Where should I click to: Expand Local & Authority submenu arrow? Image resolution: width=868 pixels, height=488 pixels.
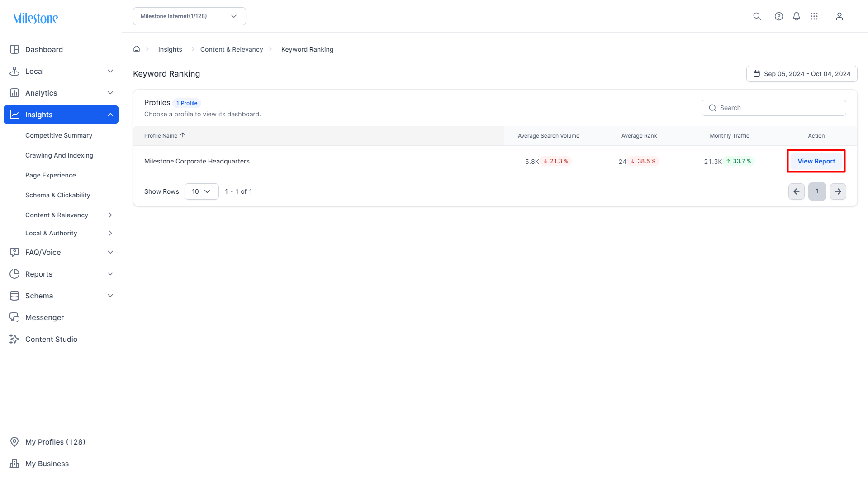tap(110, 233)
